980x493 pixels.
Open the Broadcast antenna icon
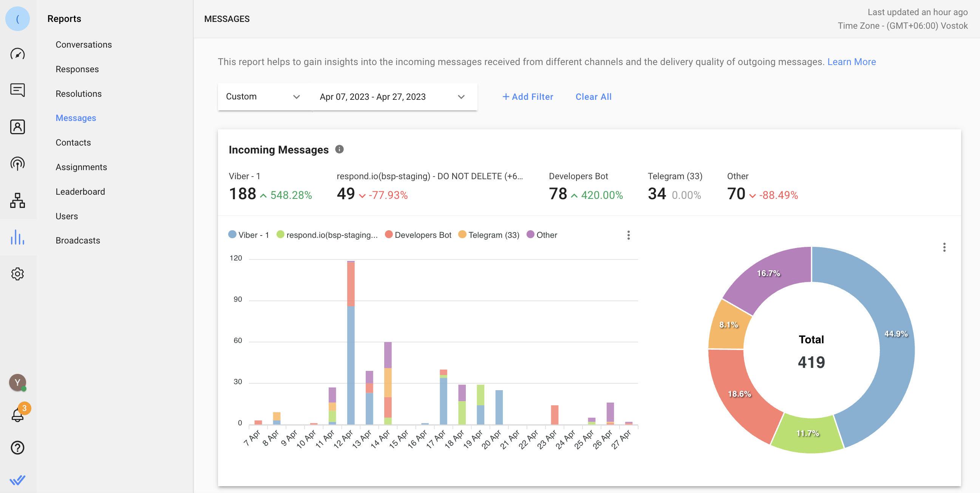(17, 164)
